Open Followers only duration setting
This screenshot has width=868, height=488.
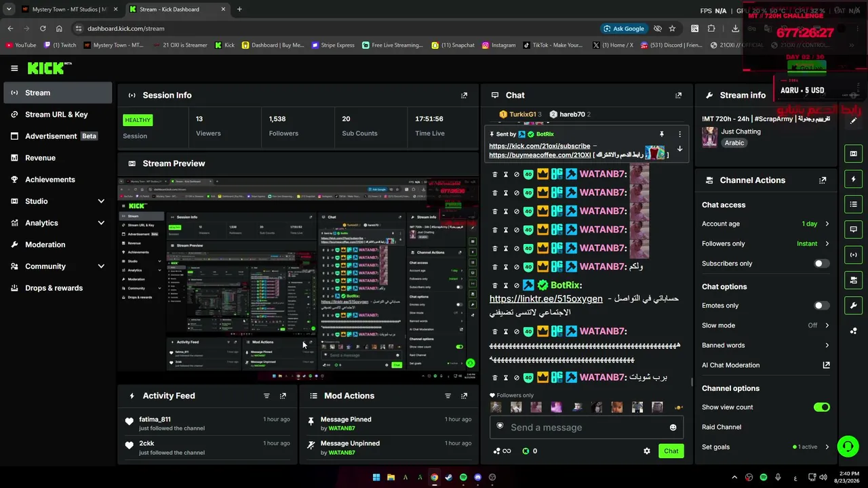(x=766, y=243)
